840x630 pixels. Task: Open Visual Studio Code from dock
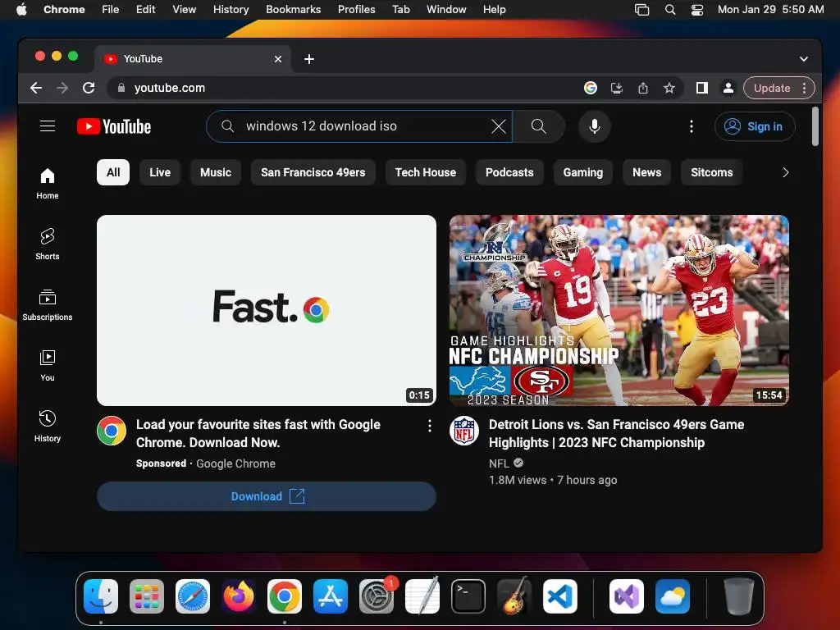click(x=559, y=596)
